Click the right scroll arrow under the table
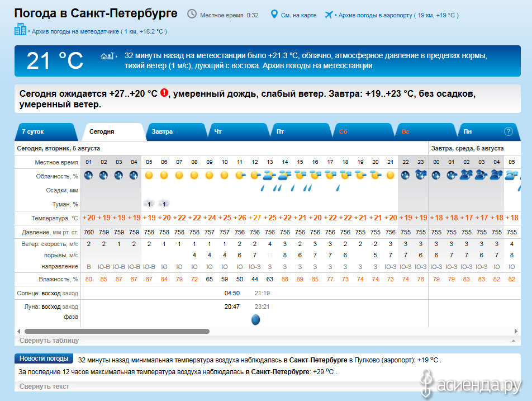The image size is (532, 401). coord(516,331)
